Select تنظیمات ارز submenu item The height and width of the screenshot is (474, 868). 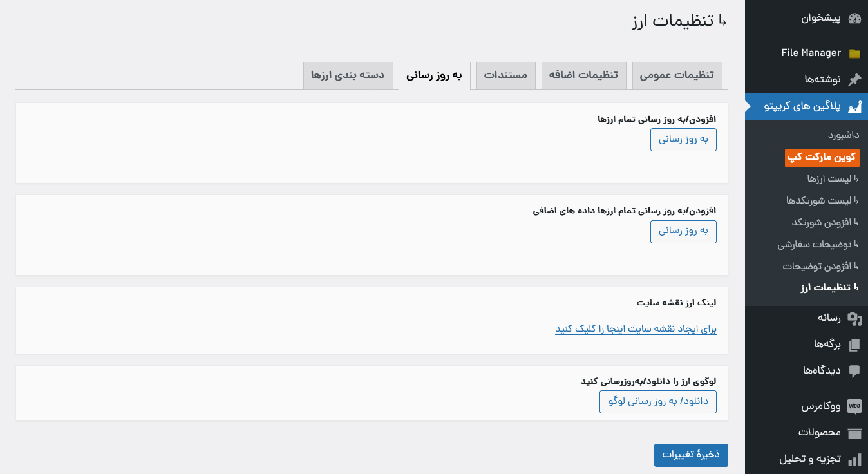point(830,288)
